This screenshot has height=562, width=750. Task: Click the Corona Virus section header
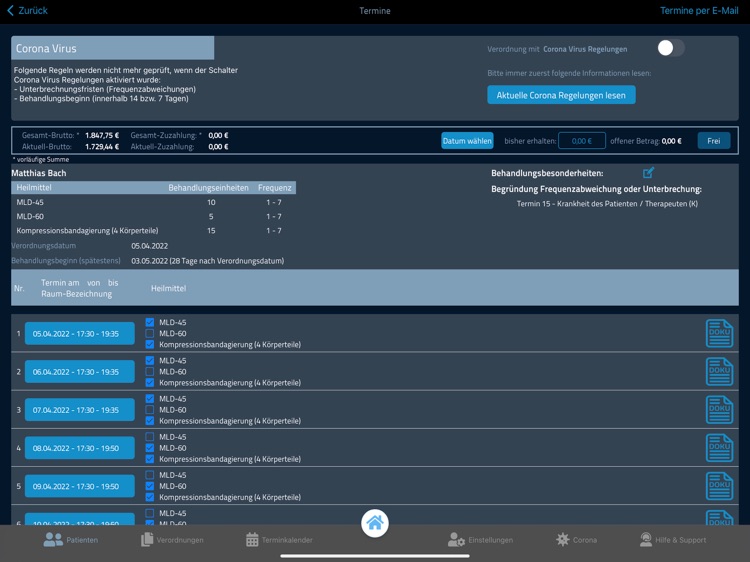[112, 48]
